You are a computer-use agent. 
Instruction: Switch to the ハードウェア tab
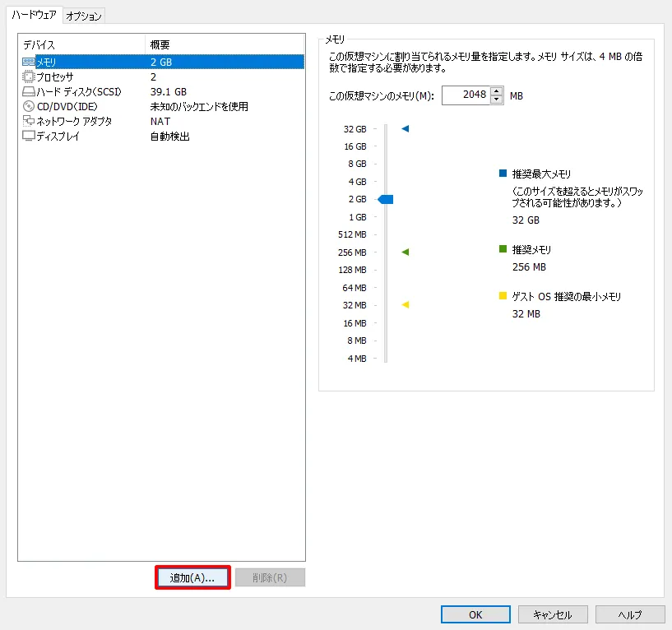coord(34,15)
